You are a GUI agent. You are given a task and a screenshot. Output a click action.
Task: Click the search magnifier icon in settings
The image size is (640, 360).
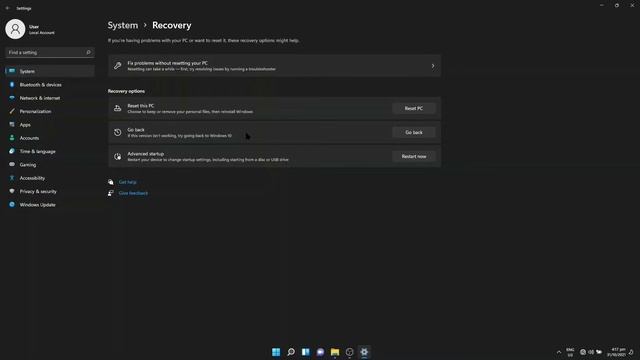[x=88, y=52]
